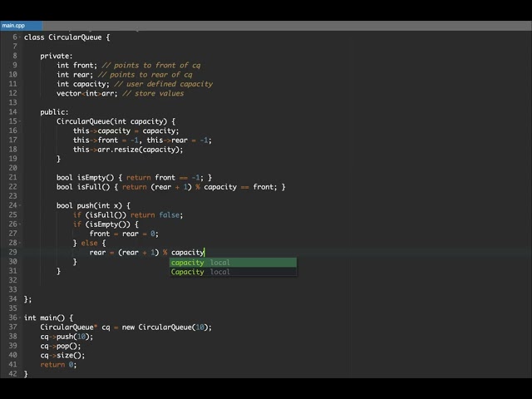This screenshot has width=532, height=399.
Task: Choose capitalized 'Capacity' autocomplete suggestion
Action: 233,272
